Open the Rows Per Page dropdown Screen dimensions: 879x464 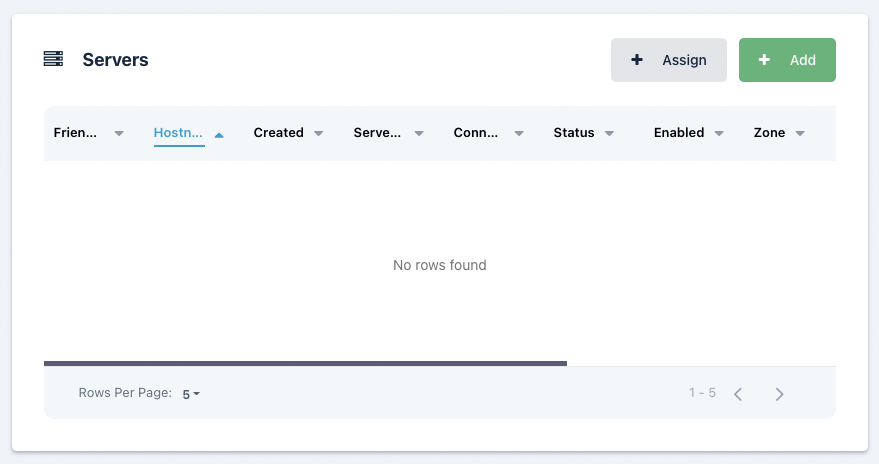coord(191,394)
